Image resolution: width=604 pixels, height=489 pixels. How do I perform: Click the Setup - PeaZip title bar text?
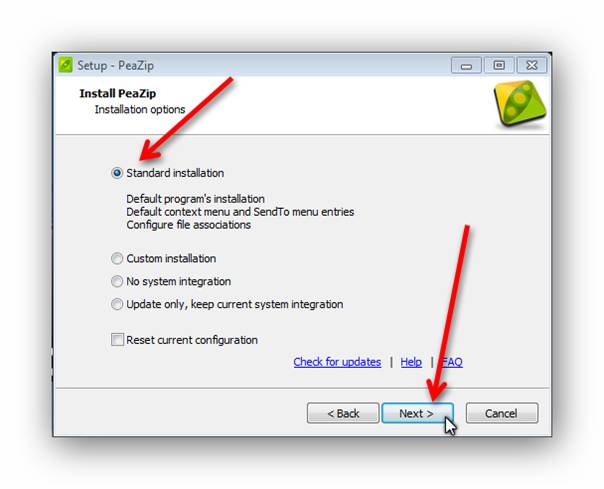pos(116,66)
